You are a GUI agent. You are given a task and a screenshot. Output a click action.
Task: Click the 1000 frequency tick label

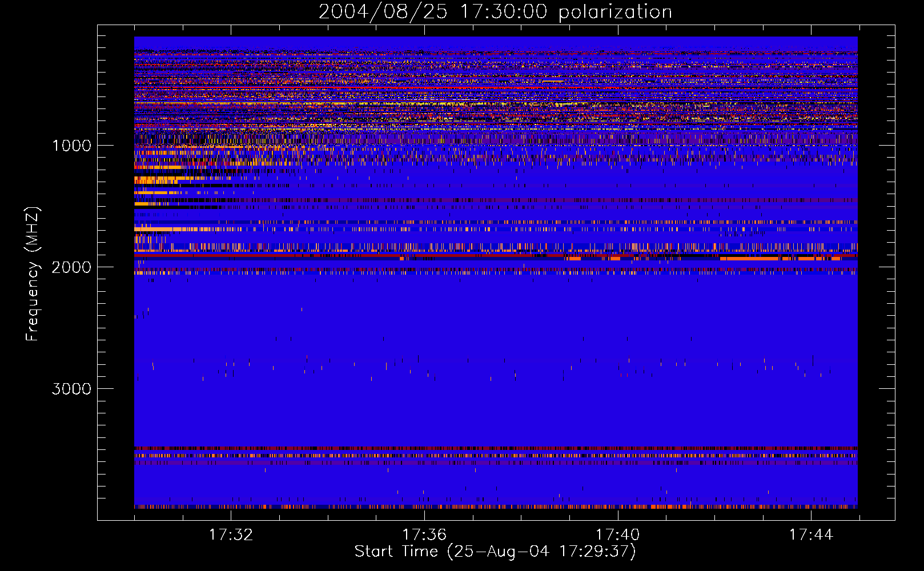(72, 146)
